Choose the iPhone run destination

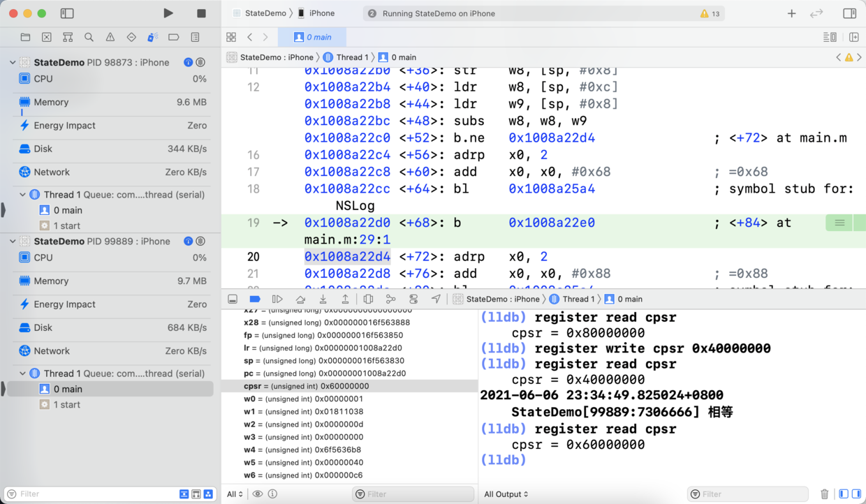click(316, 13)
